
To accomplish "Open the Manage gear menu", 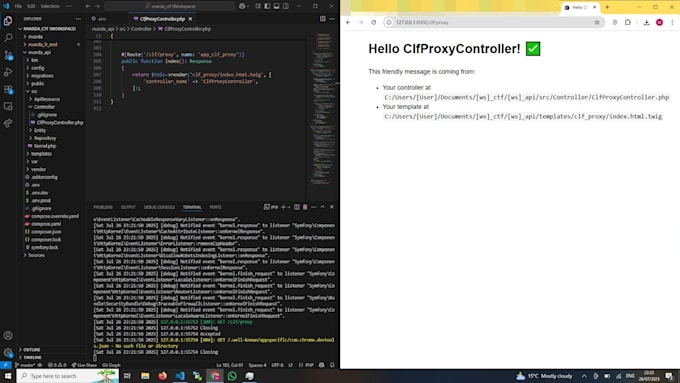I will 8,352.
